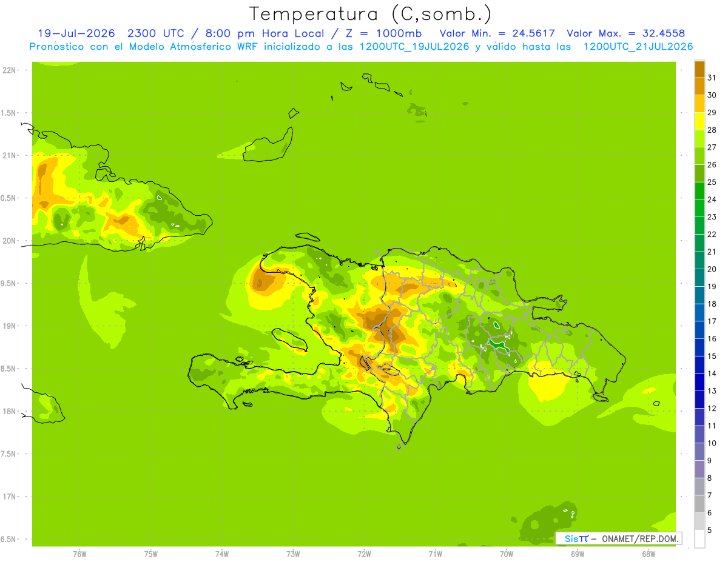This screenshot has width=728, height=562.
Task: Click the 8.5N latitude axis label
Action: pyautogui.click(x=9, y=369)
